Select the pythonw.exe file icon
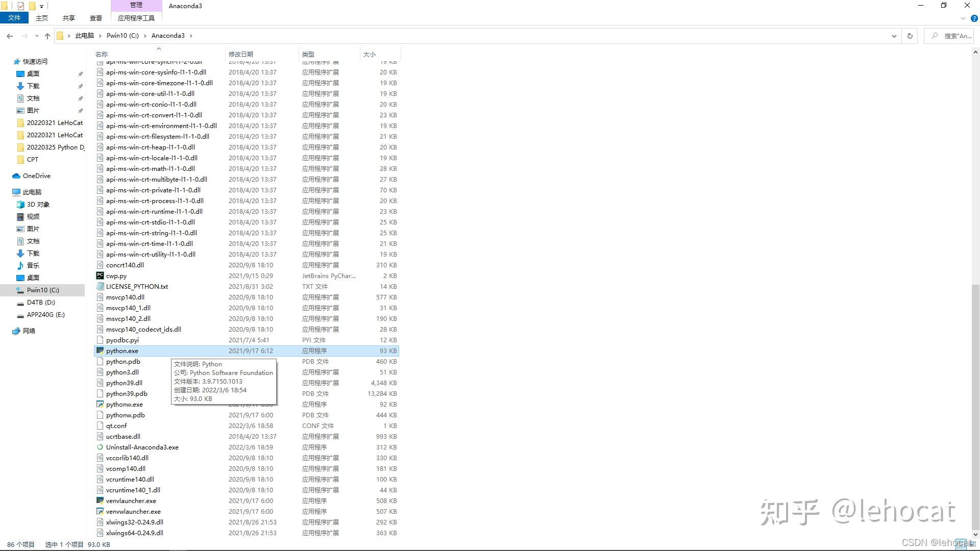This screenshot has height=551, width=980. tap(100, 404)
